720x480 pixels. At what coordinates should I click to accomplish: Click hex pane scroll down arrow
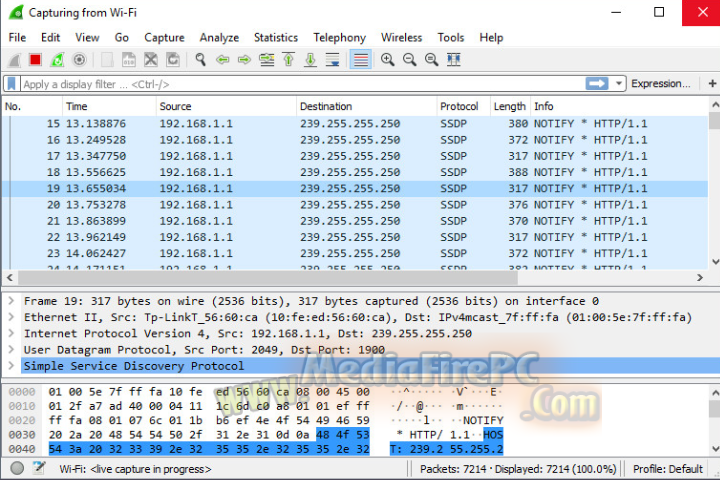coord(714,449)
